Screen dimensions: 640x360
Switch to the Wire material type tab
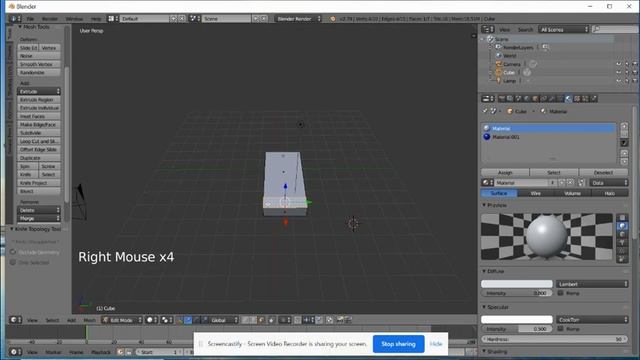[x=536, y=193]
